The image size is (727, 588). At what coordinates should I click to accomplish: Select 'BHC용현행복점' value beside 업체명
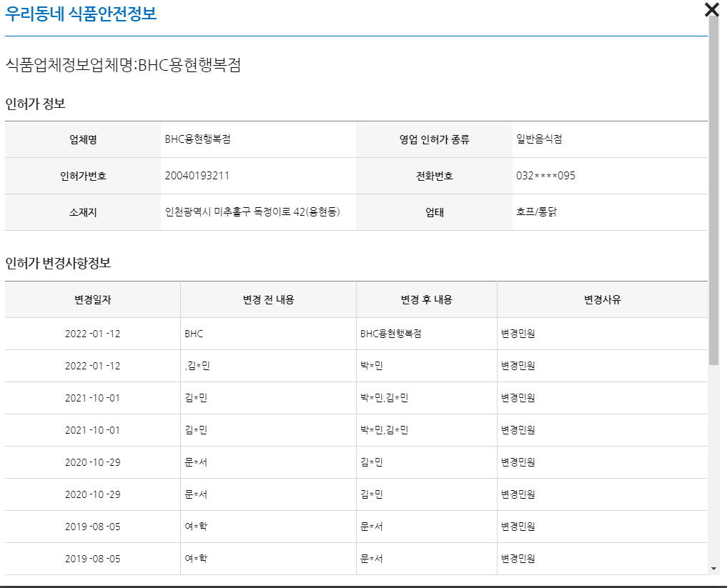click(x=197, y=139)
